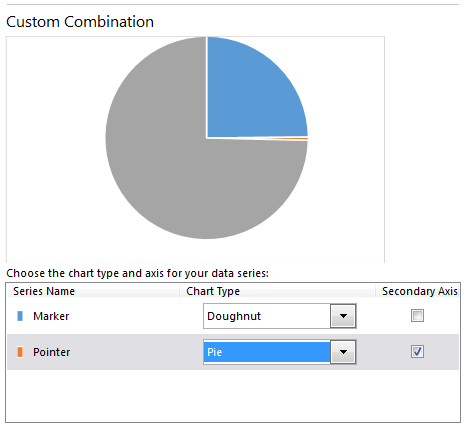Select the Pointer series name row
This screenshot has width=466, height=427.
(x=233, y=352)
